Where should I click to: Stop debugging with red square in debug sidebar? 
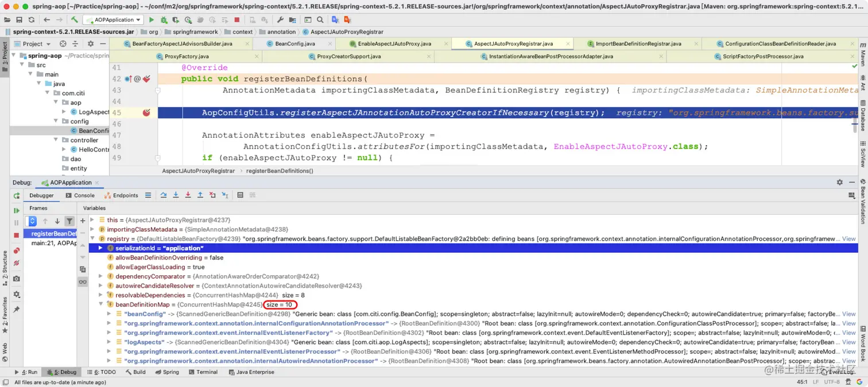16,235
